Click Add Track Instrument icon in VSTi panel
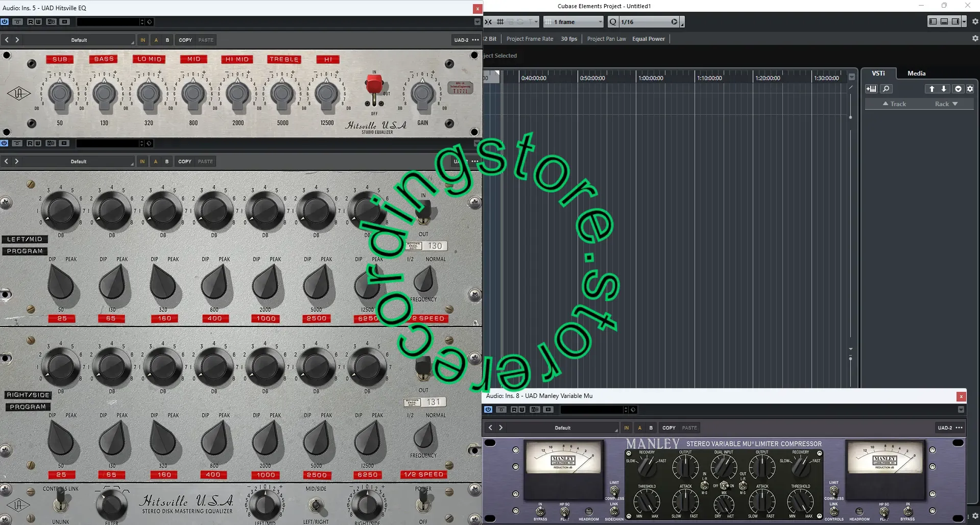The width and height of the screenshot is (980, 525). click(871, 89)
